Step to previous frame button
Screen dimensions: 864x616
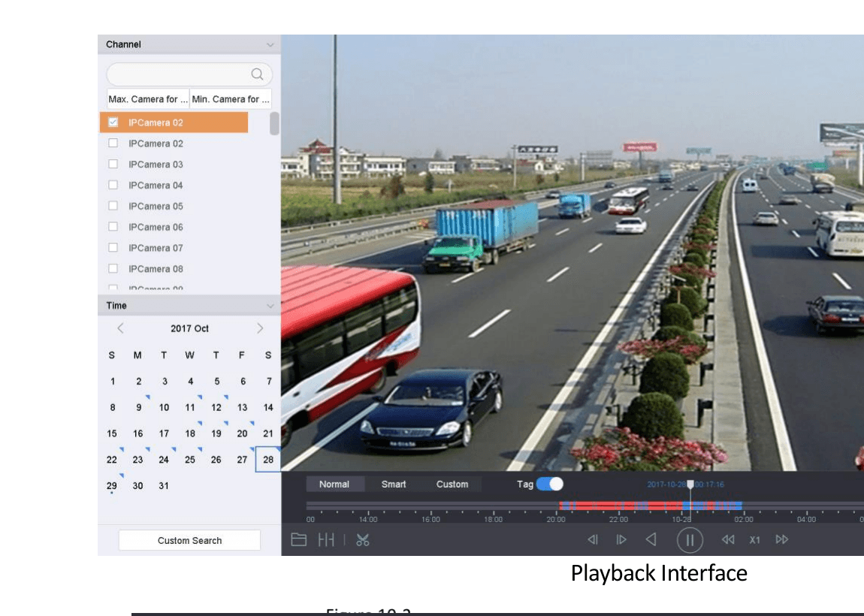point(593,539)
